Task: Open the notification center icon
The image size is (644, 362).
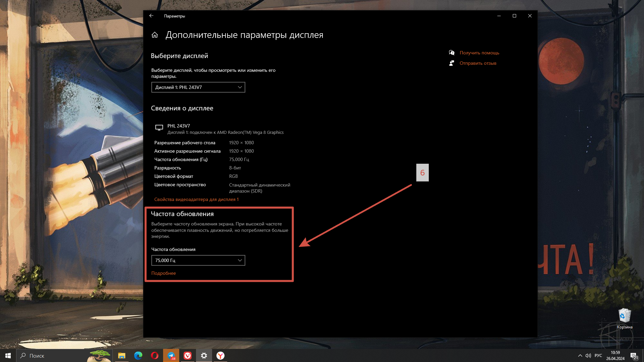Action: point(634,356)
